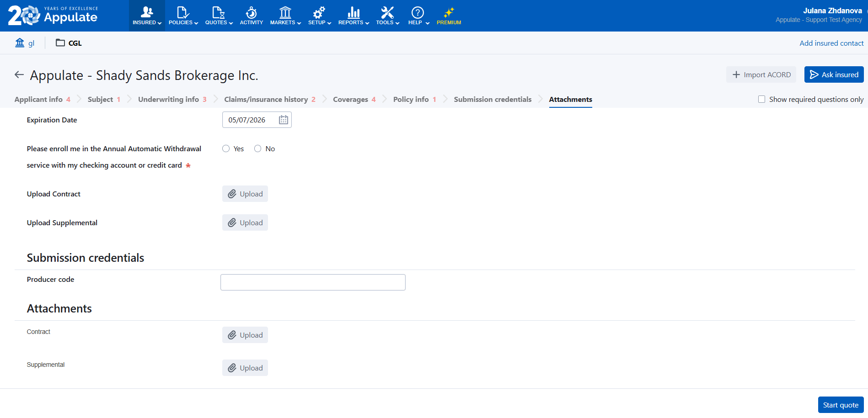
Task: Expand the Policies dropdown chevron
Action: (196, 23)
